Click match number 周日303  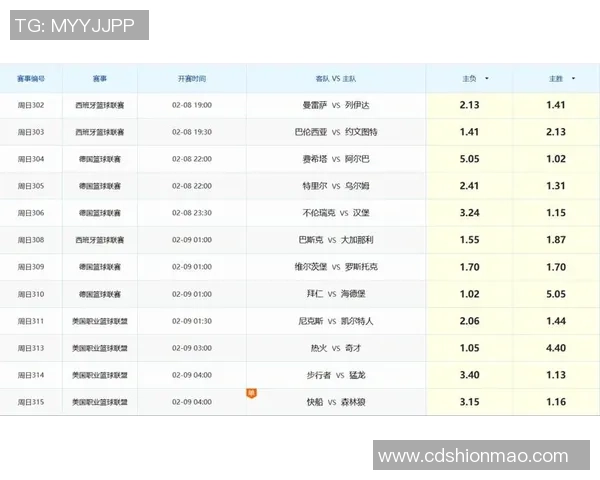tap(31, 132)
